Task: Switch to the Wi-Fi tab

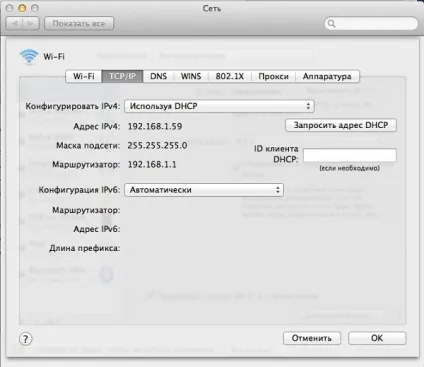Action: point(84,76)
